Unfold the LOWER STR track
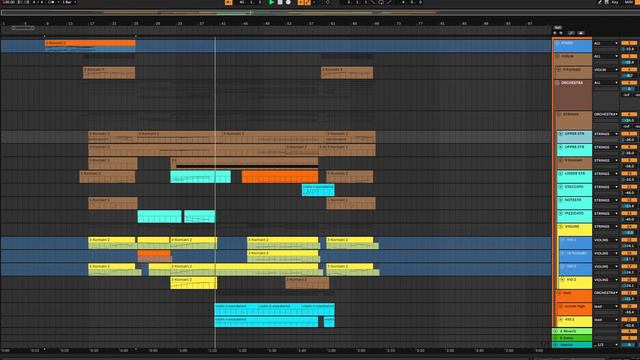640x360 pixels. 561,173
